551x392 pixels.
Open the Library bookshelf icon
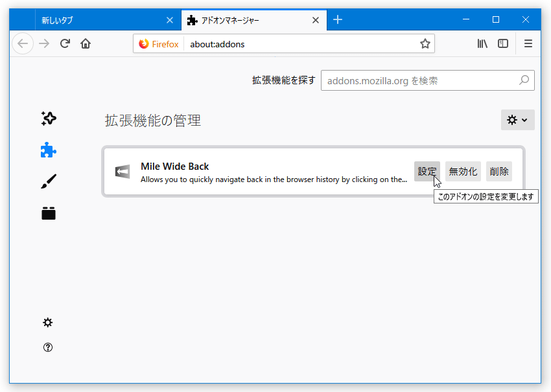482,43
